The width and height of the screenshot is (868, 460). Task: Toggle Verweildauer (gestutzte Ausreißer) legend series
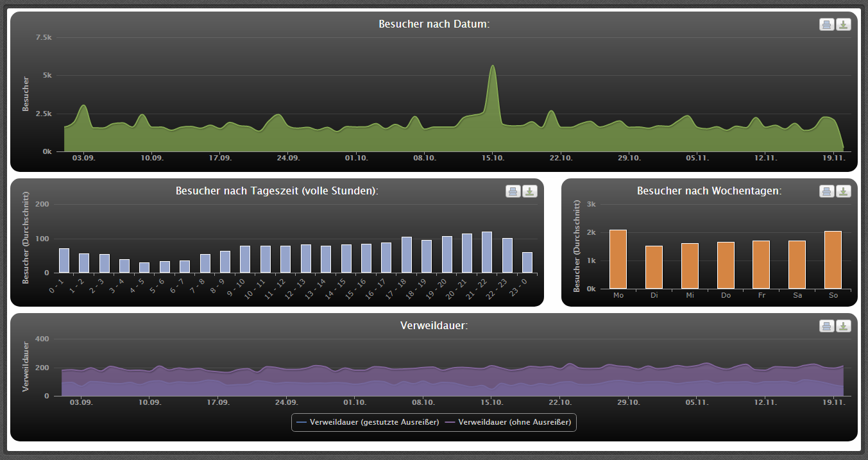click(x=368, y=422)
